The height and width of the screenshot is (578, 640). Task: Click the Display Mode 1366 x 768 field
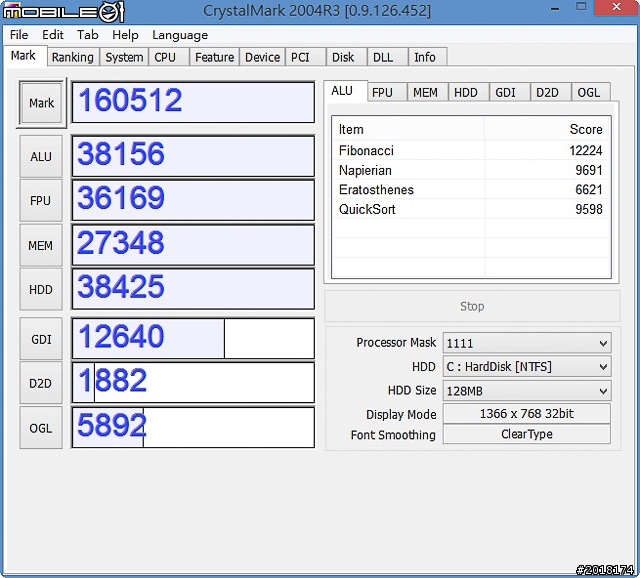(527, 414)
